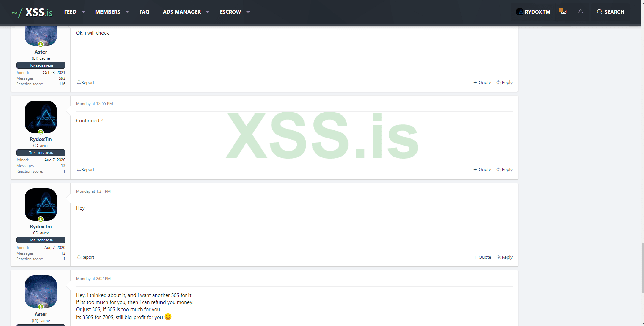Open RydoxTm avatar beside "Confirmed ?" post
Image resolution: width=644 pixels, height=326 pixels.
41,117
